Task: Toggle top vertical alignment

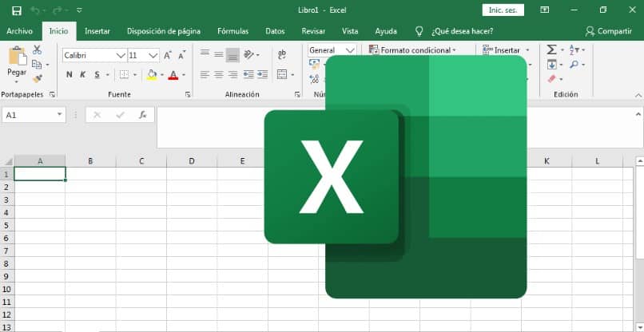Action: 205,54
